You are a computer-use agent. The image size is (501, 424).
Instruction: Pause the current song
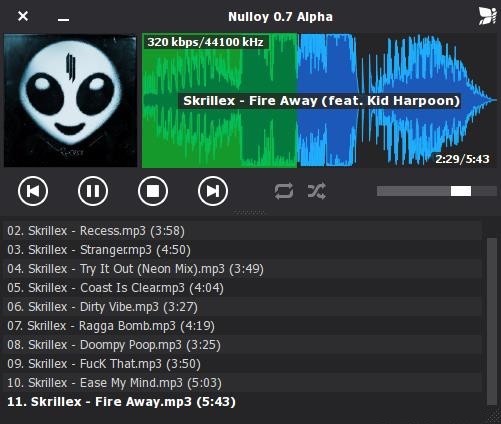click(x=93, y=191)
